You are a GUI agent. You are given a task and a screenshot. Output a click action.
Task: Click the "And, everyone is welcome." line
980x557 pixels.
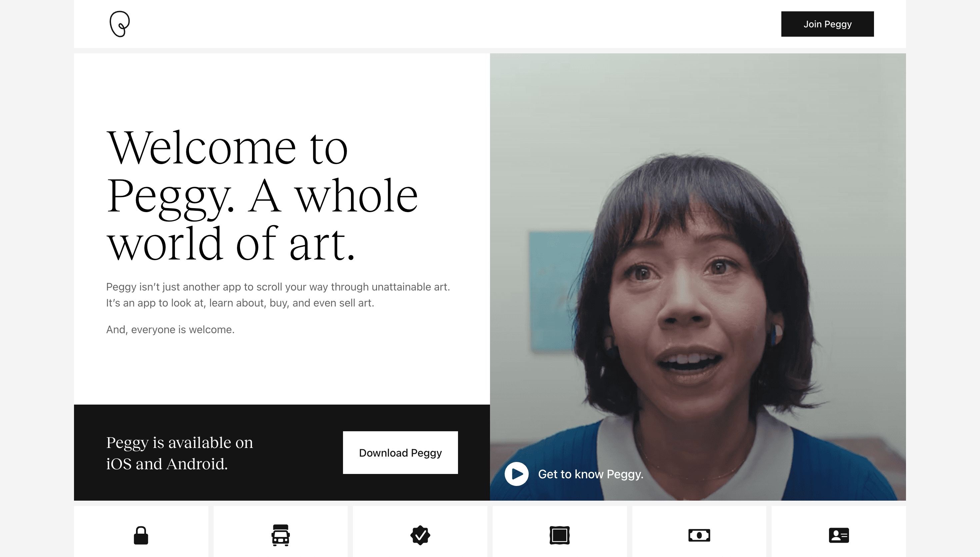170,330
